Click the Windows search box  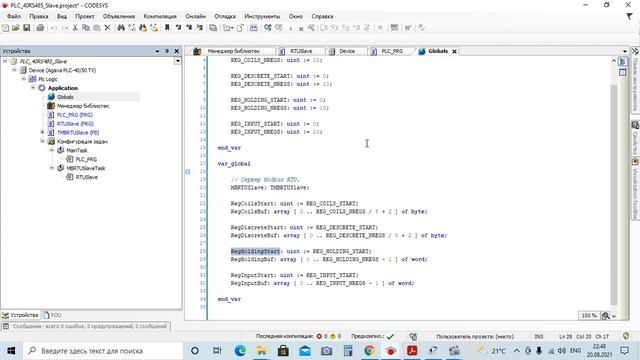pyautogui.click(x=104, y=351)
